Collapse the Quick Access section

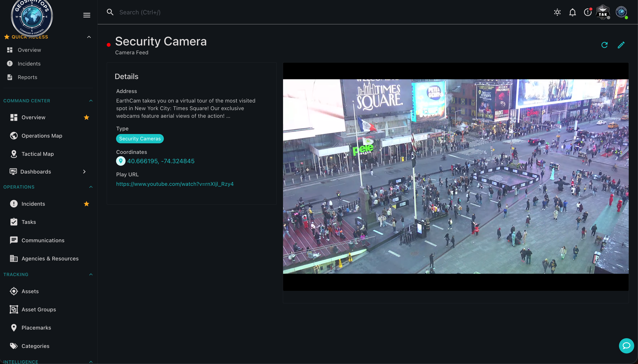coord(89,37)
